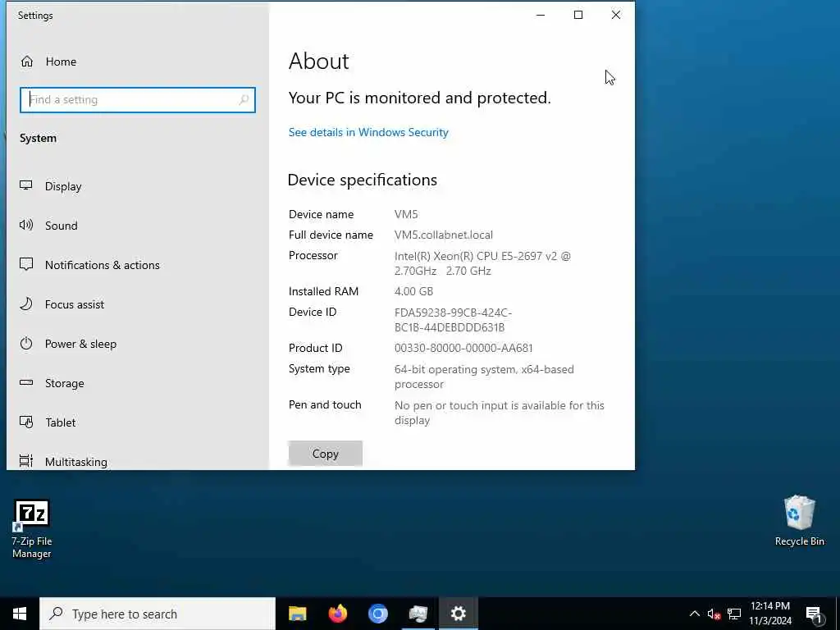Click the taskbar clock showing 12:14 PM

(x=769, y=614)
